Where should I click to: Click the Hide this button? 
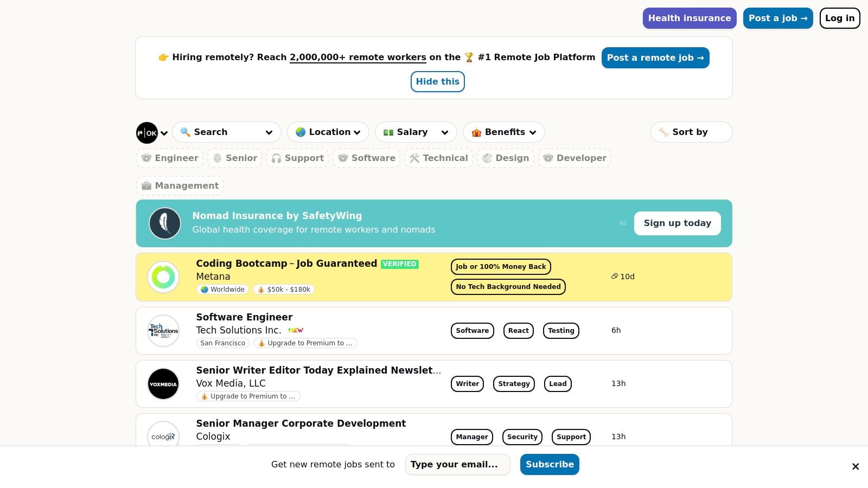tap(437, 82)
